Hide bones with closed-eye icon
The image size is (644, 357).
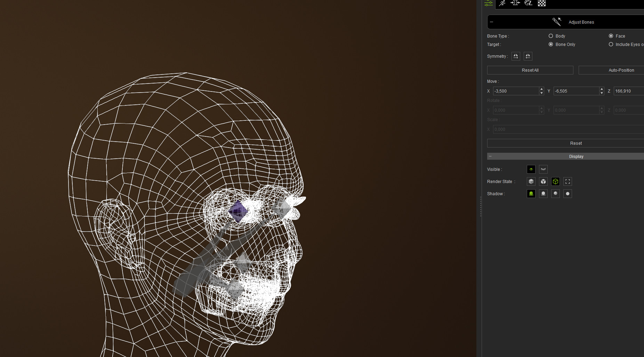pyautogui.click(x=543, y=169)
